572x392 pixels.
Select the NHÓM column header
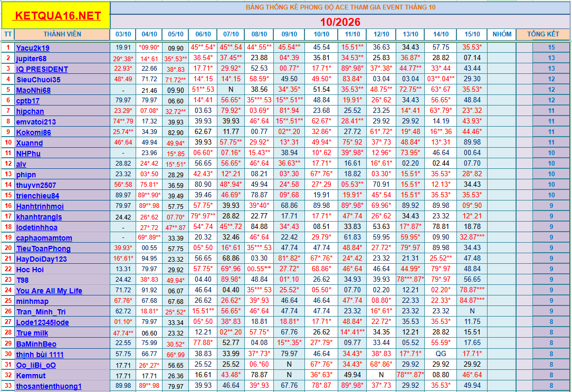click(x=502, y=34)
